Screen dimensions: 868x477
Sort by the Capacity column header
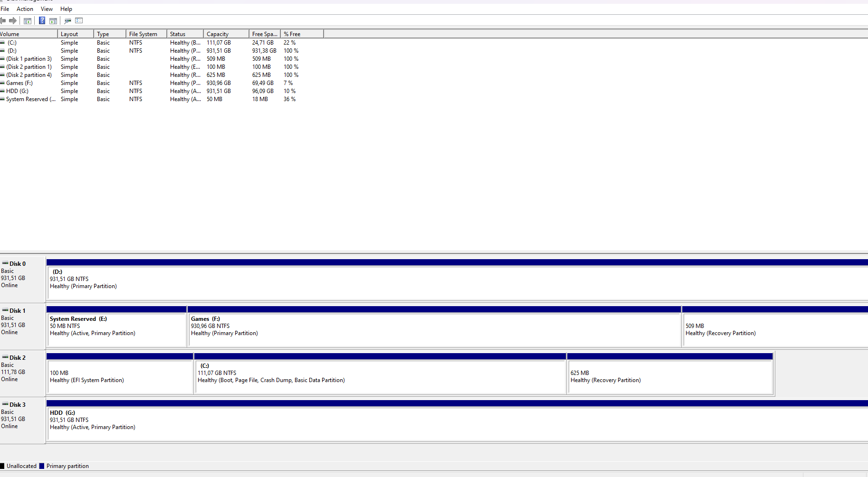coord(226,34)
